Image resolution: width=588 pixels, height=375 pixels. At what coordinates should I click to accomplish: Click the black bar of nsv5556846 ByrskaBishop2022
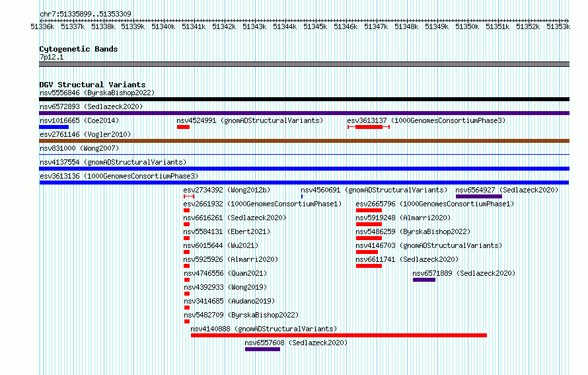tap(304, 99)
